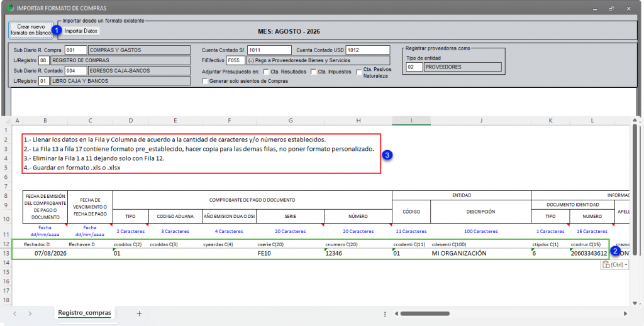Edit Cuenta Contado USD field 1012
This screenshot has height=326, width=644.
point(367,50)
